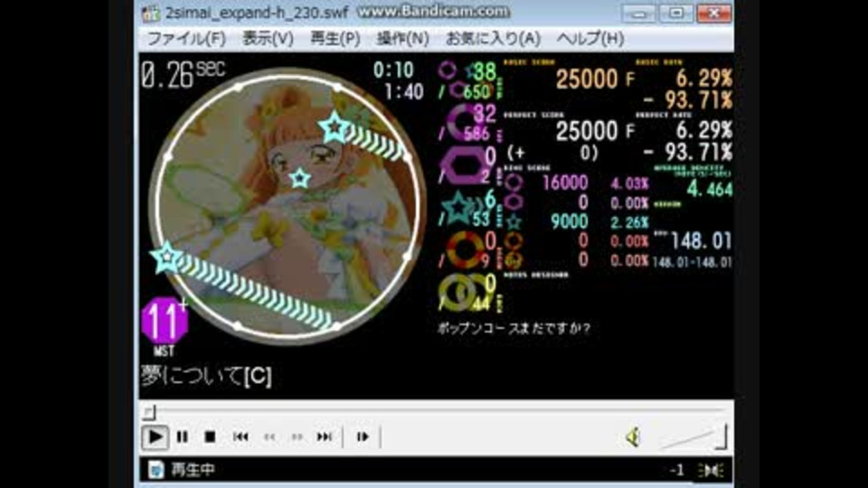
Task: Click the comment ポップンコースまだですか?
Action: point(514,328)
